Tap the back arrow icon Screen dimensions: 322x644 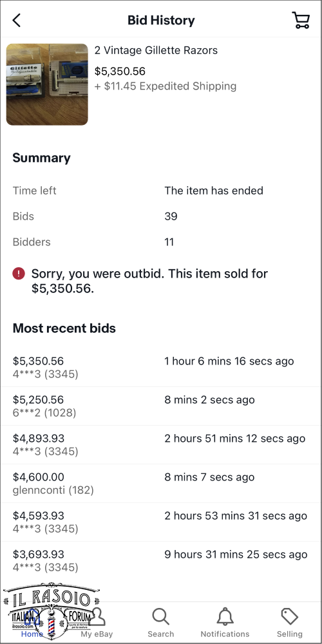coord(17,20)
